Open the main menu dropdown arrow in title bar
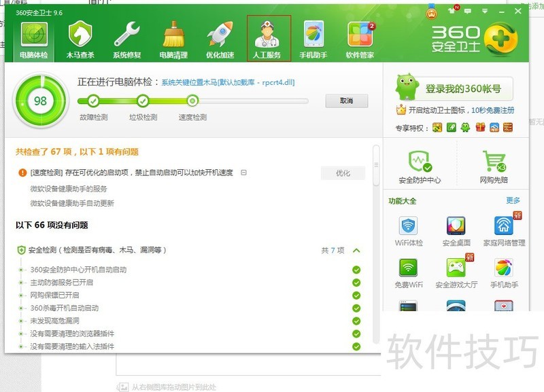 (x=485, y=11)
